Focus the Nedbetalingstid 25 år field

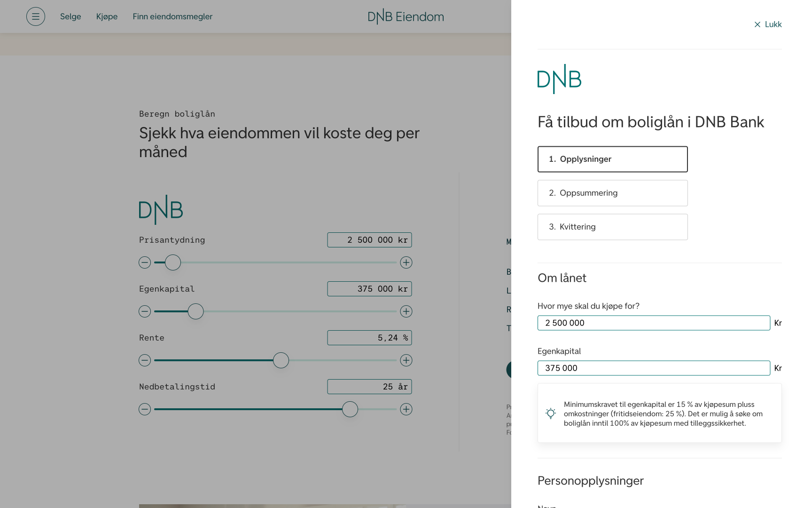pos(369,387)
